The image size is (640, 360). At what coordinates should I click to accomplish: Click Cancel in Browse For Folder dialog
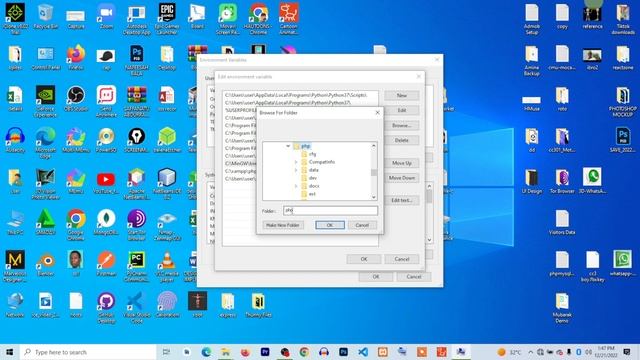[x=362, y=225]
